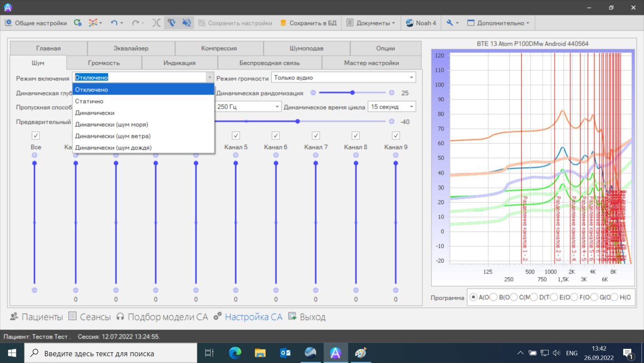Click minus icon below Канал 5 slider

[236, 290]
